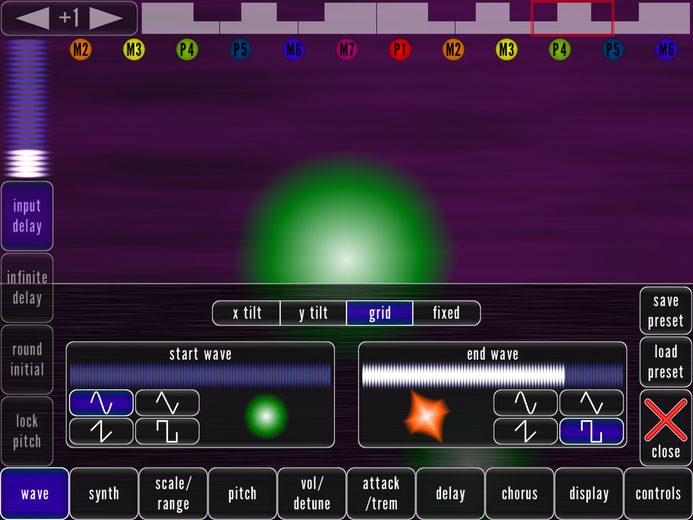Toggle round initial
The image size is (693, 520).
(x=27, y=359)
